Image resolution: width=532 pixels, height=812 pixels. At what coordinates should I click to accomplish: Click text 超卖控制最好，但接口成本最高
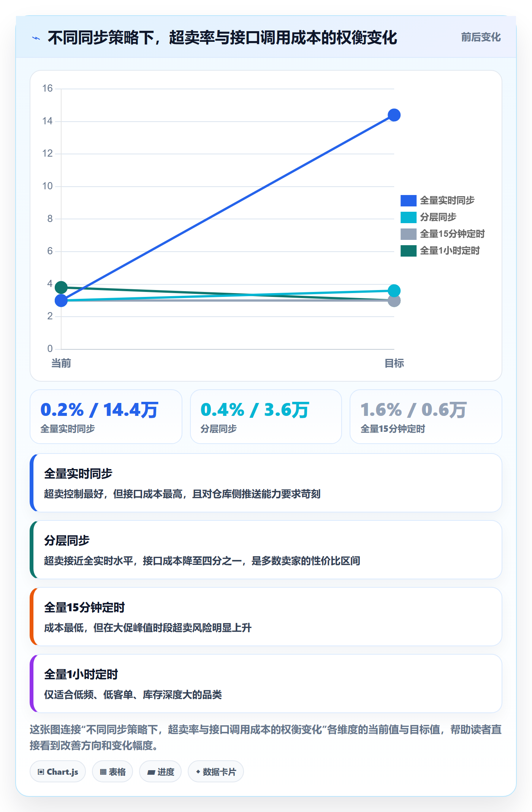tap(113, 494)
